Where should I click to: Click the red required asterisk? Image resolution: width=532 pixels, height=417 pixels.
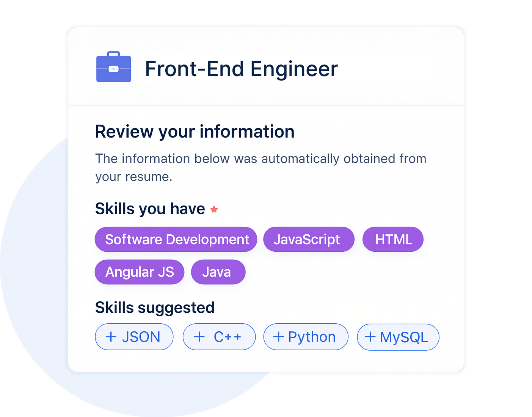click(x=214, y=209)
